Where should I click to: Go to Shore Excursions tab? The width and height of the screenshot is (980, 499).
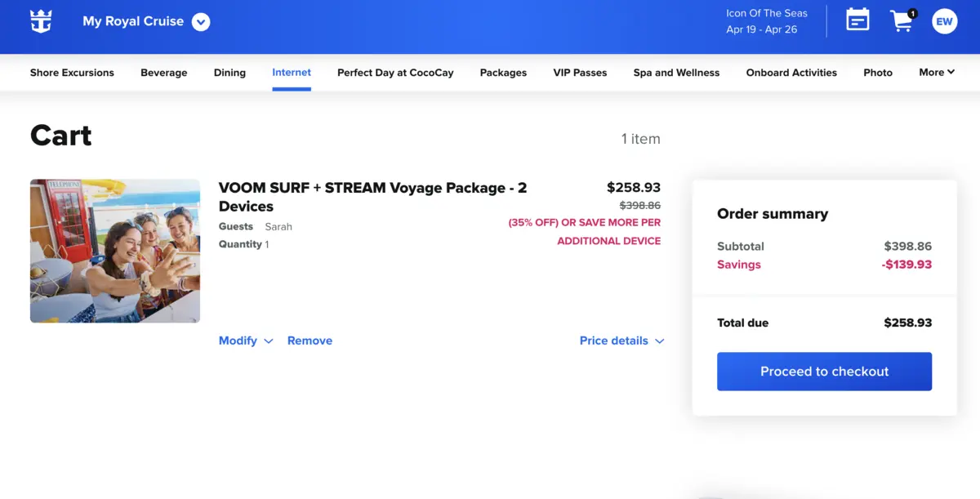72,73
